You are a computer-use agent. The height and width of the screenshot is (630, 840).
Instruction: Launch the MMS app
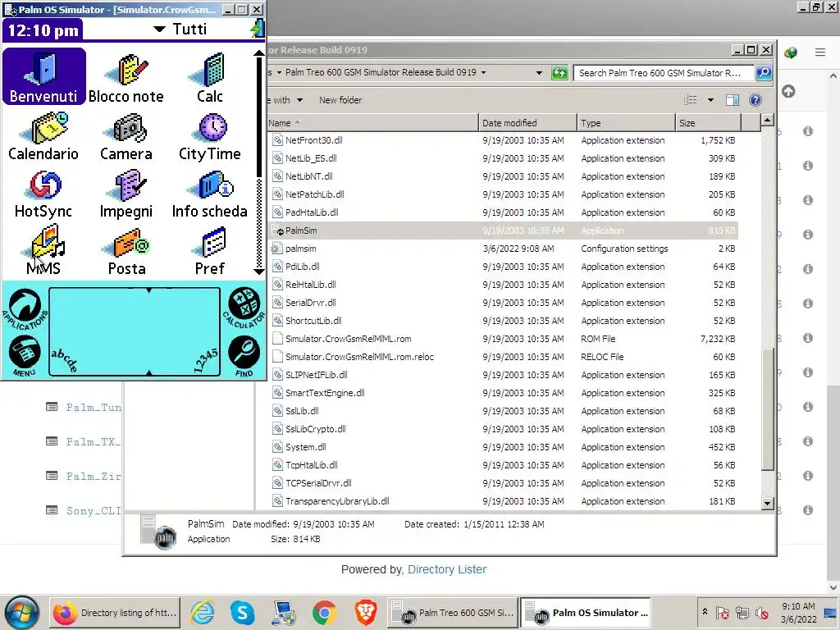tap(43, 251)
